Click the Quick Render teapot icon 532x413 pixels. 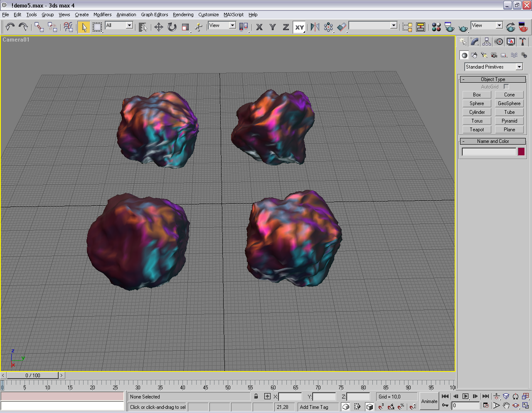(463, 28)
